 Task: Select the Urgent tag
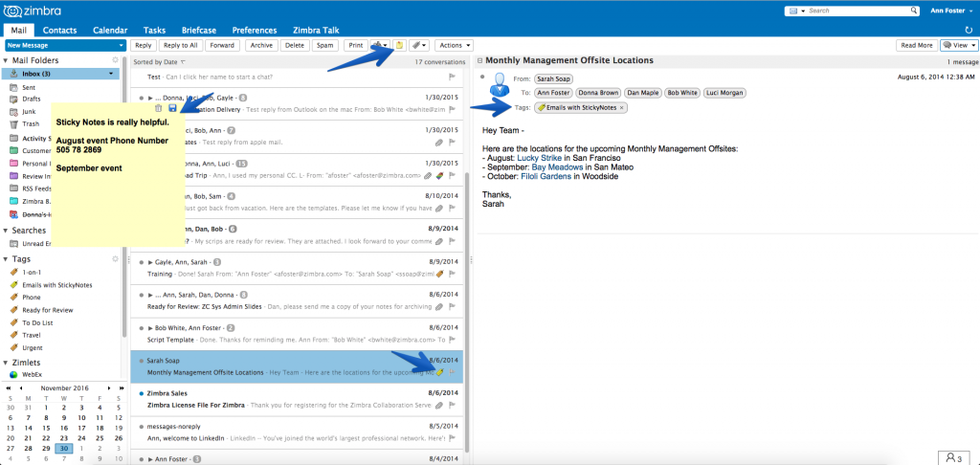click(32, 348)
